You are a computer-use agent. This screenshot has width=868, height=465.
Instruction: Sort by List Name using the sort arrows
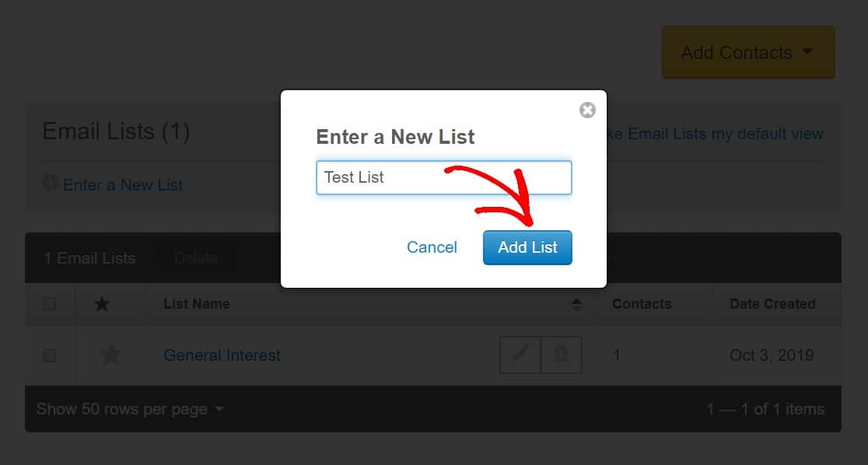pyautogui.click(x=576, y=304)
